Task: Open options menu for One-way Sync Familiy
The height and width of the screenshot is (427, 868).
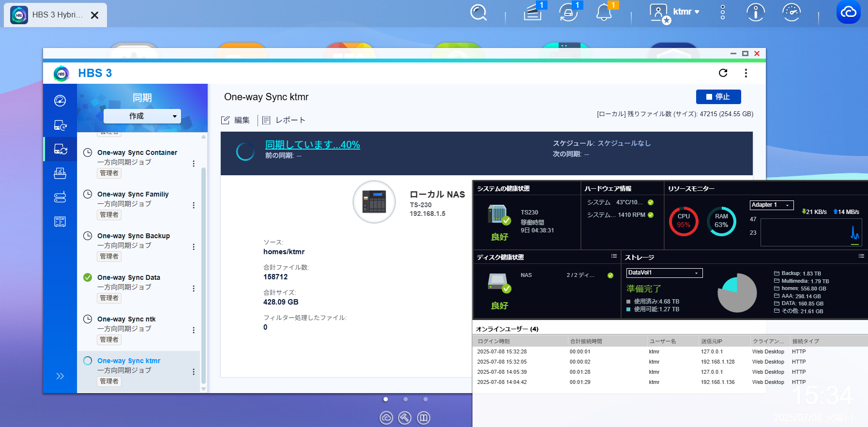Action: point(194,205)
